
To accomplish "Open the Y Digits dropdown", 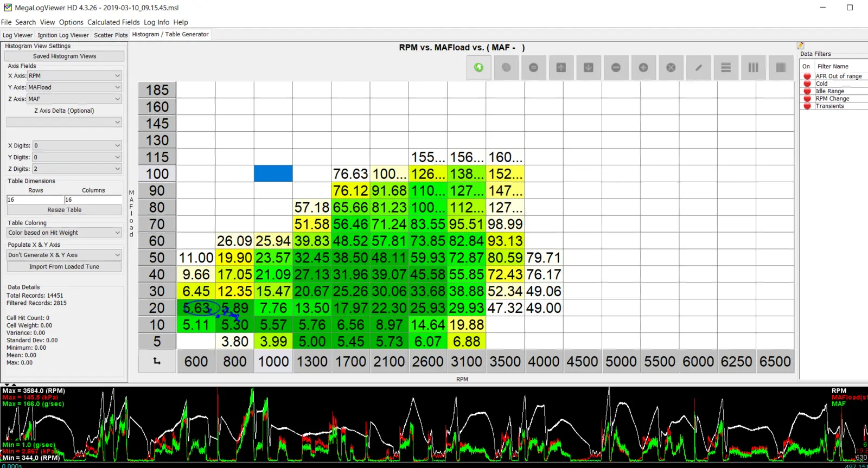I will click(x=77, y=157).
